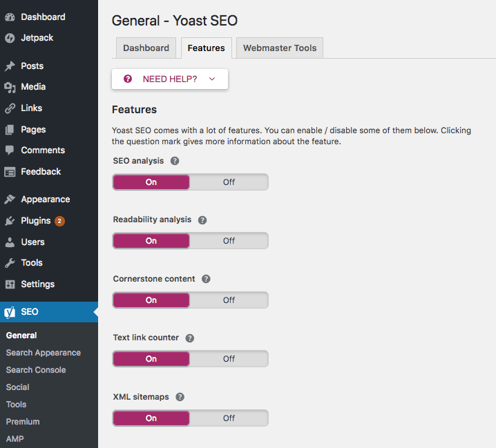Go to Pages in sidebar

(x=33, y=130)
